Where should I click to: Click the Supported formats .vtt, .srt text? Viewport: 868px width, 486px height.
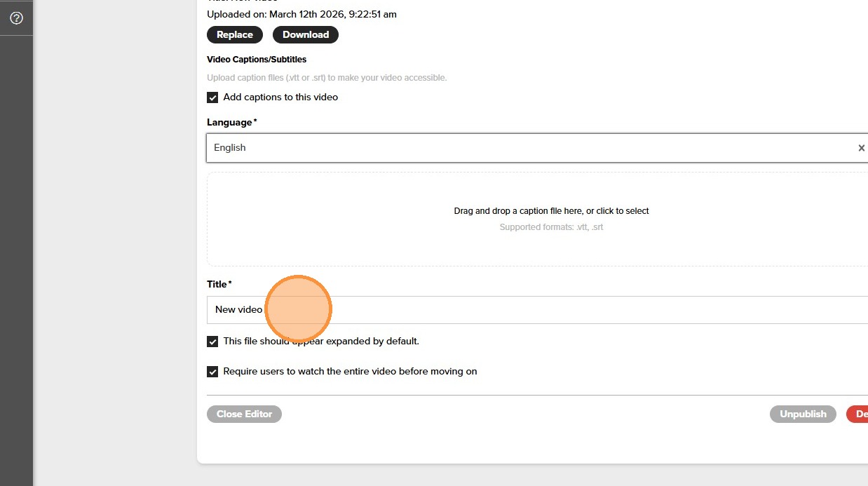[x=551, y=227]
